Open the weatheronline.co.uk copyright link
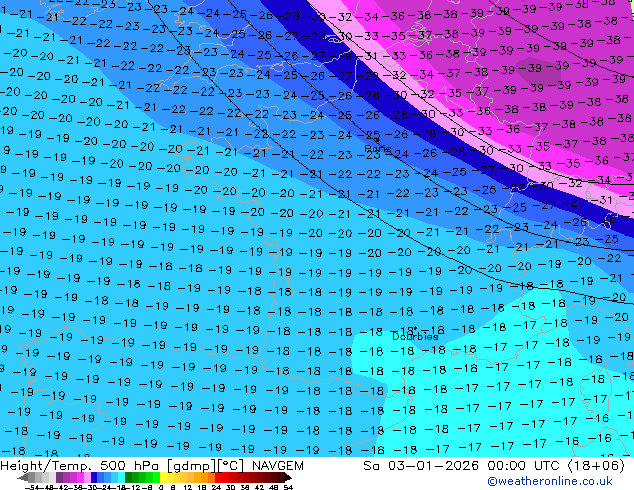 click(550, 481)
